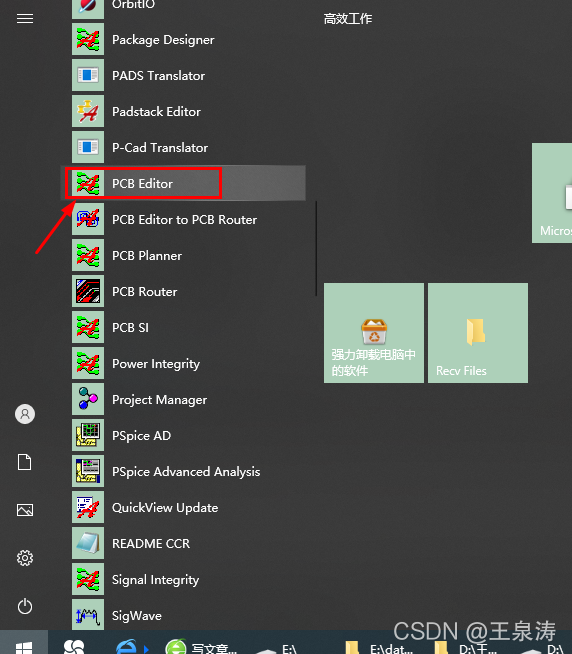Open the Documents sidebar icon
This screenshot has height=654, width=572.
[x=25, y=462]
